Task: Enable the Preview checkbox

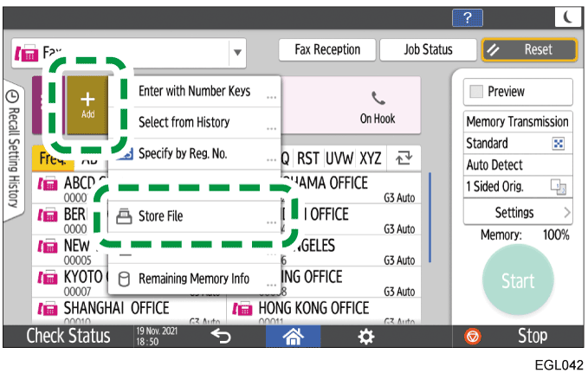Action: click(x=477, y=91)
